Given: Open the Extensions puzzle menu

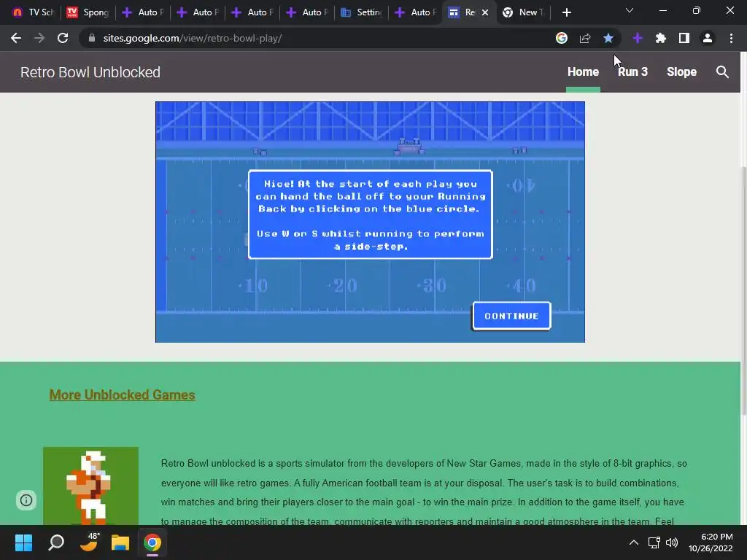Looking at the screenshot, I should (661, 38).
